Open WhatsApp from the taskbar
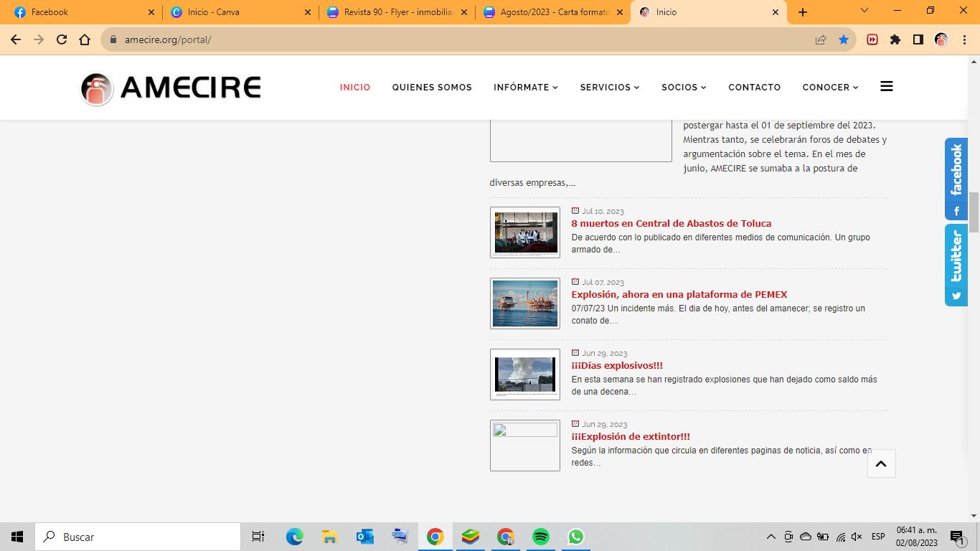The width and height of the screenshot is (980, 551). (x=576, y=537)
